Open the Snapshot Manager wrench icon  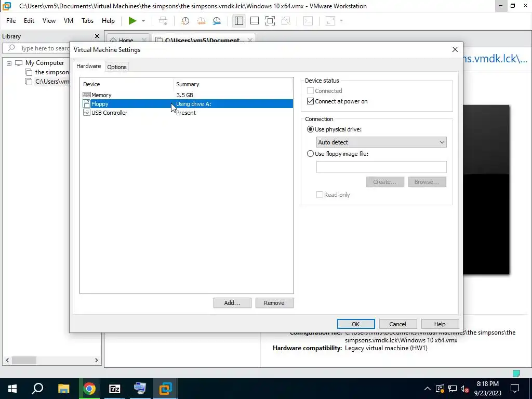pos(217,21)
